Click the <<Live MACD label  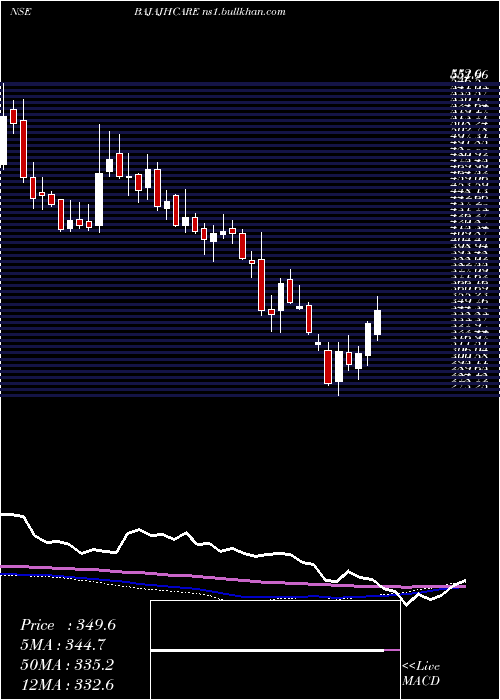pos(421,674)
